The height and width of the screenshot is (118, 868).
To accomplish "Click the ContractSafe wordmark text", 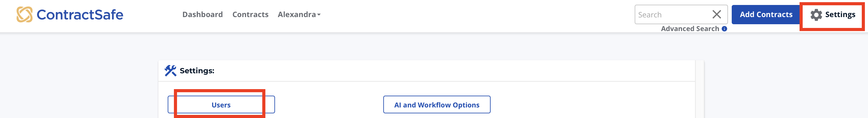I will click(x=80, y=15).
